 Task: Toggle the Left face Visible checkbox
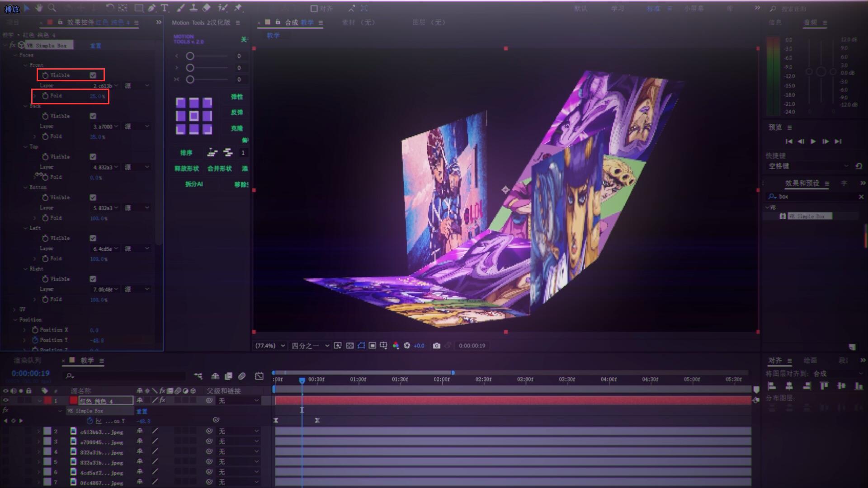[93, 238]
